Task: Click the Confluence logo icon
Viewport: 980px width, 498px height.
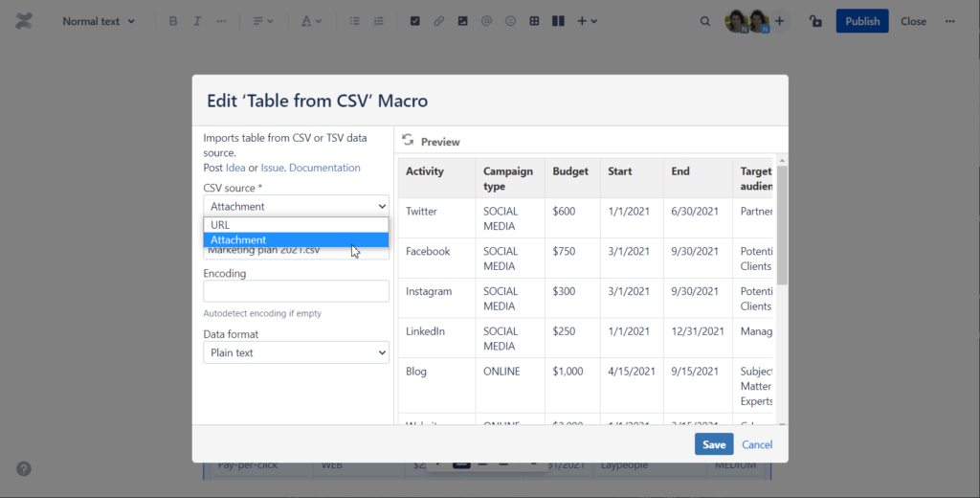Action: [24, 21]
